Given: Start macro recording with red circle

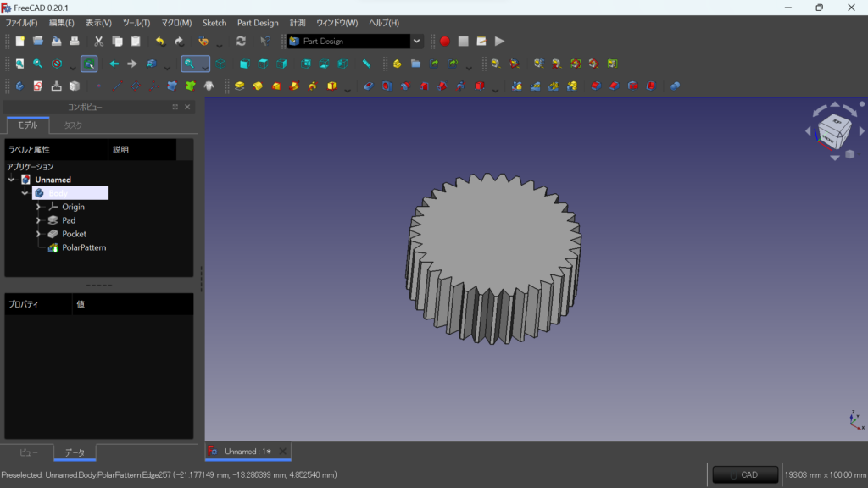Looking at the screenshot, I should (444, 42).
